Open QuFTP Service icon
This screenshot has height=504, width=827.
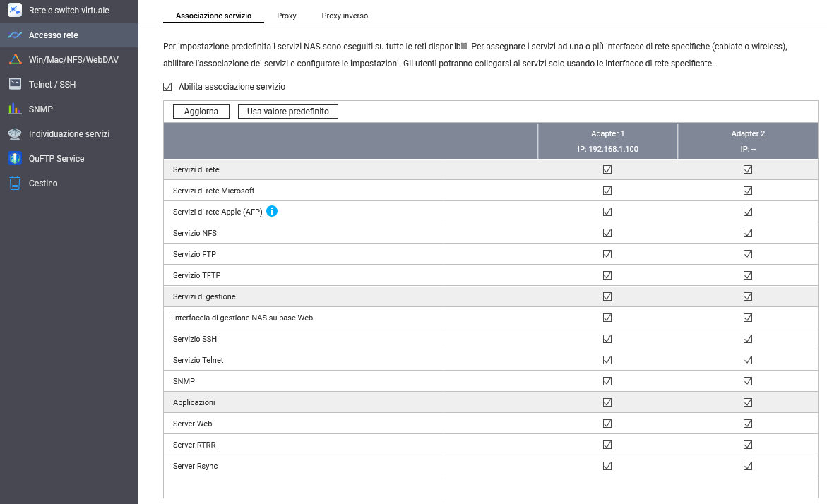click(x=15, y=159)
